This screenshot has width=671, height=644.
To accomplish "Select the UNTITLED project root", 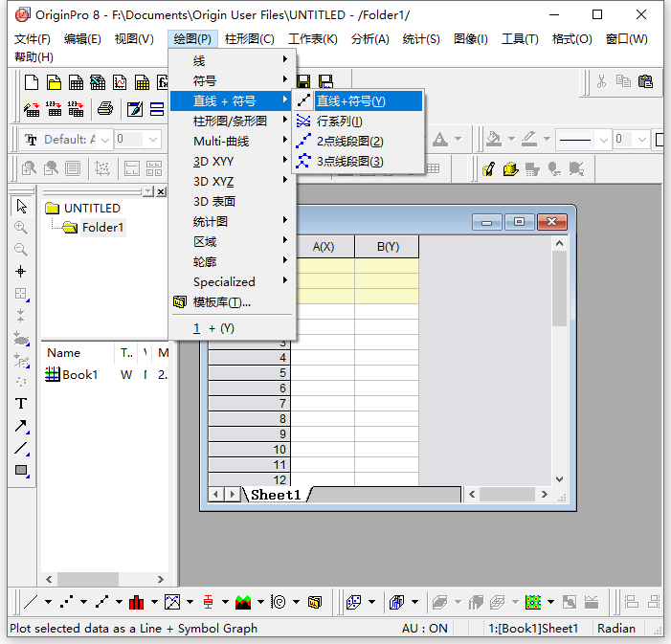I will point(92,209).
